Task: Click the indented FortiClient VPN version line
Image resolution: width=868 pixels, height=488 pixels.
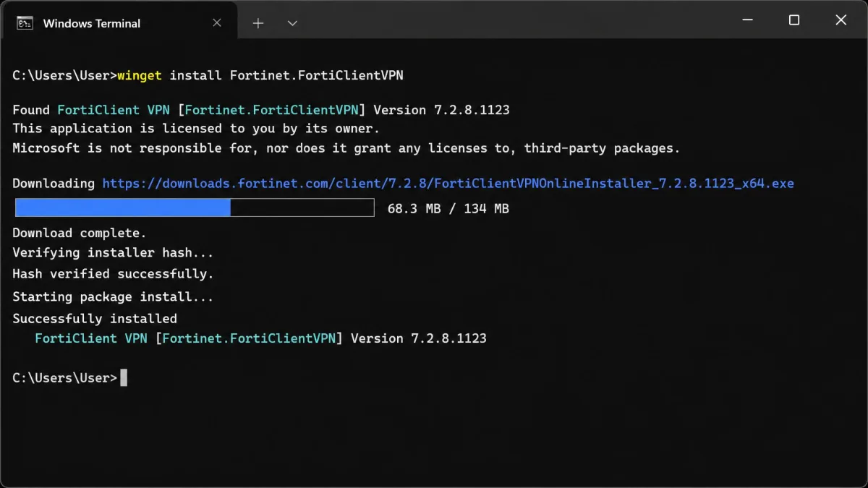Action: tap(261, 338)
